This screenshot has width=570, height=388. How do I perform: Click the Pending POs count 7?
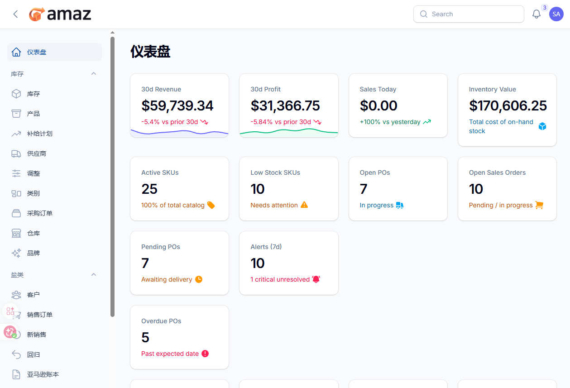point(145,263)
